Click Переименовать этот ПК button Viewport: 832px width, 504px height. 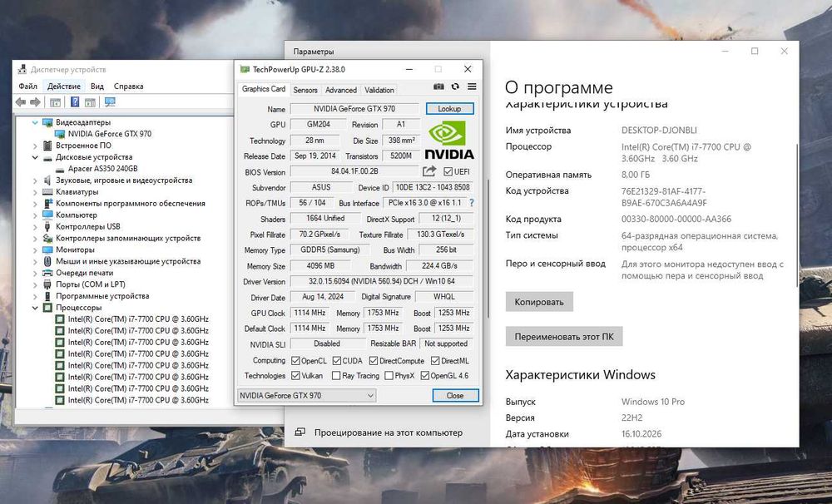[564, 336]
